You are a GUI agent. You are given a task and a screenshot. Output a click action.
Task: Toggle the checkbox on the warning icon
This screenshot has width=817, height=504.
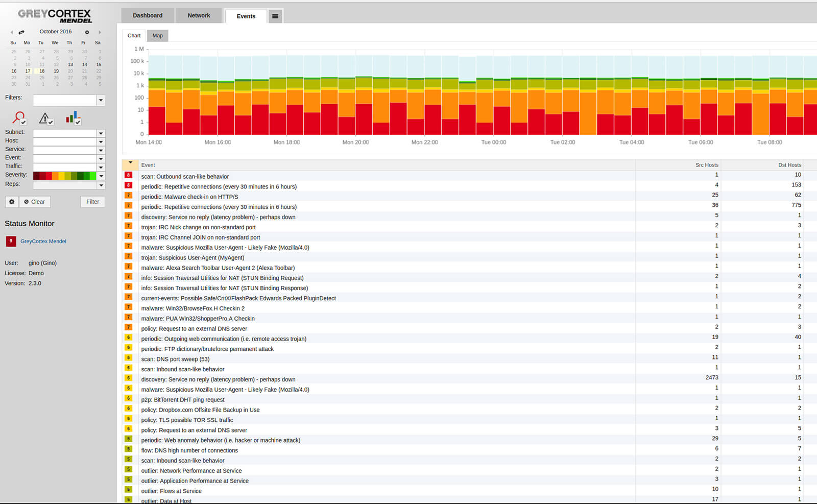(51, 123)
